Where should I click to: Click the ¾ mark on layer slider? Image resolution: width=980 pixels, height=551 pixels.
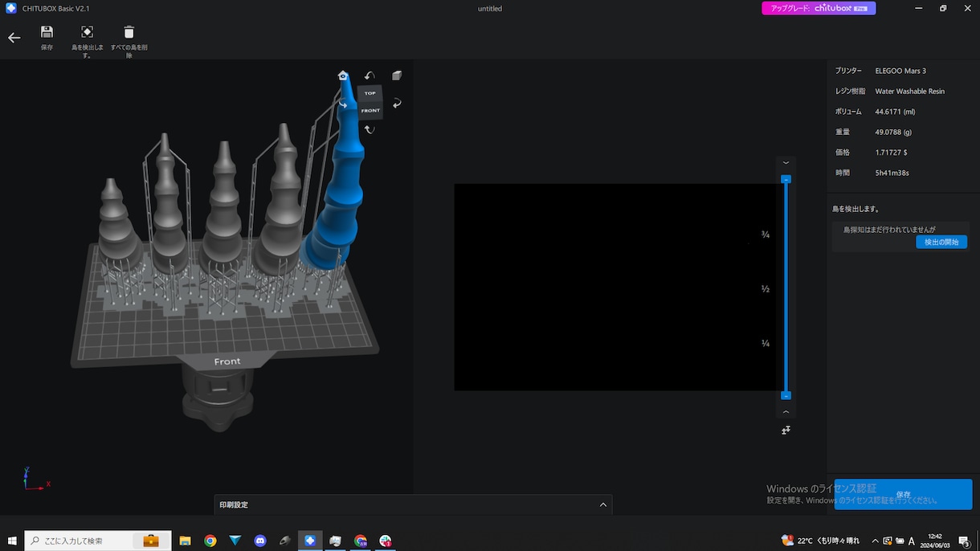766,235
